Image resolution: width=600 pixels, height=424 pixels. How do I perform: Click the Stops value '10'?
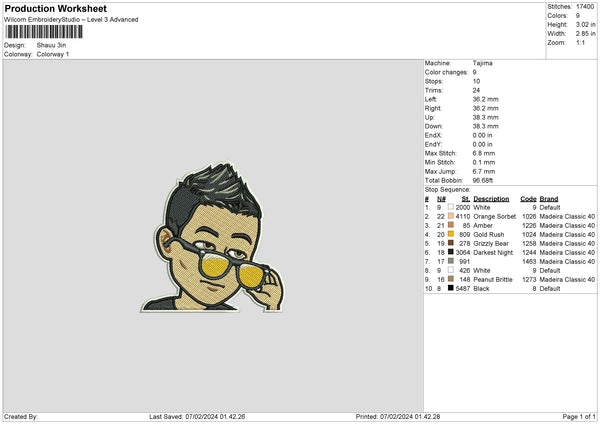(x=476, y=81)
